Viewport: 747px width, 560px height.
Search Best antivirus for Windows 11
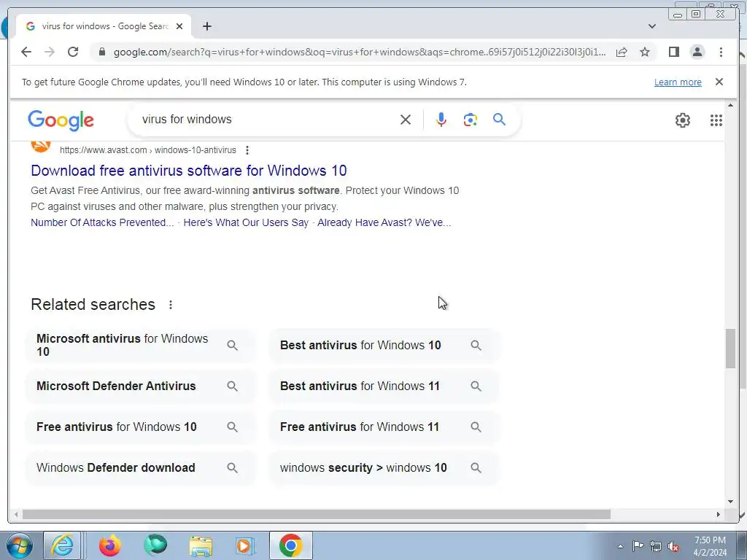pyautogui.click(x=384, y=386)
